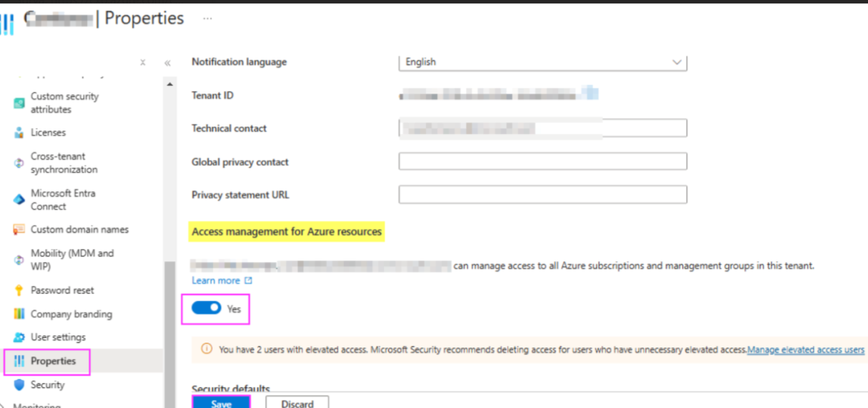Open the Learn more link
Image resolution: width=868 pixels, height=408 pixels.
pos(215,281)
